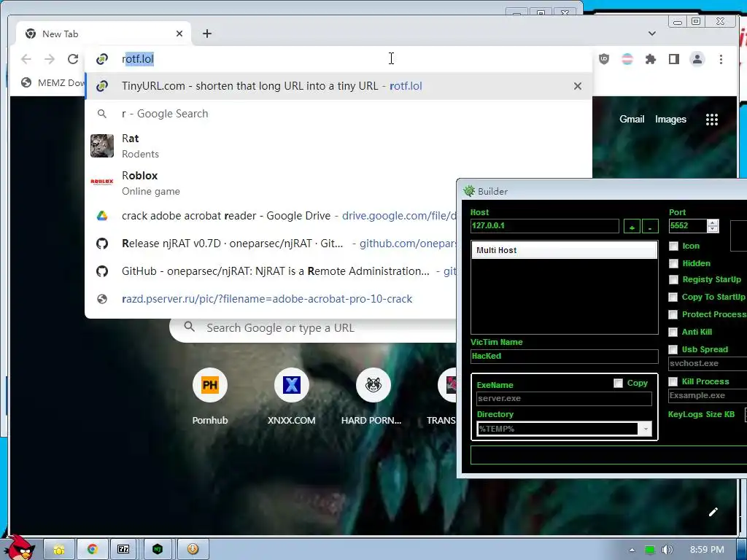The height and width of the screenshot is (560, 747).
Task: Open the MEMZ Dow... bookmark
Action: pos(53,83)
